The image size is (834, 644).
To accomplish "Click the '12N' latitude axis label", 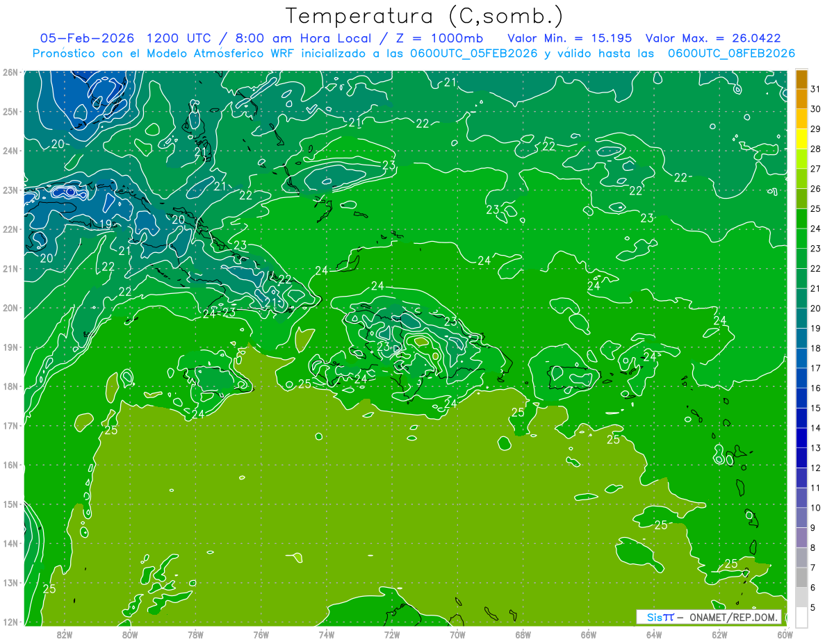I will click(x=10, y=622).
